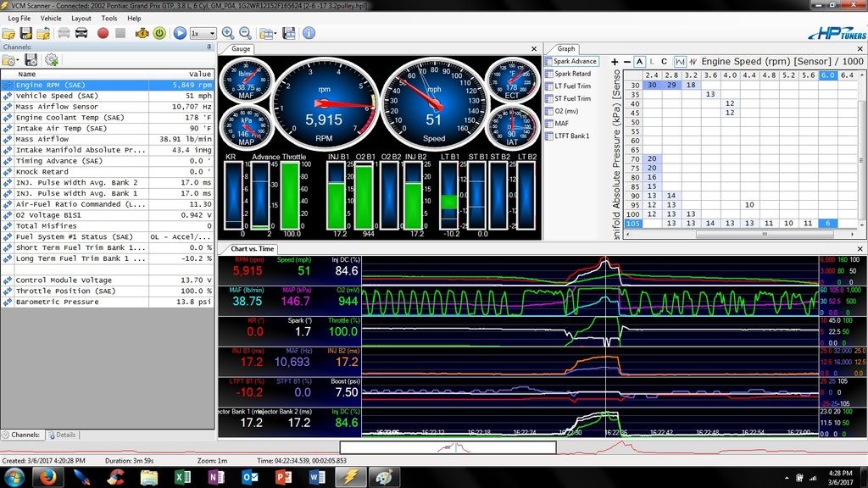Toggle the A (average) mode in graph

coord(639,61)
